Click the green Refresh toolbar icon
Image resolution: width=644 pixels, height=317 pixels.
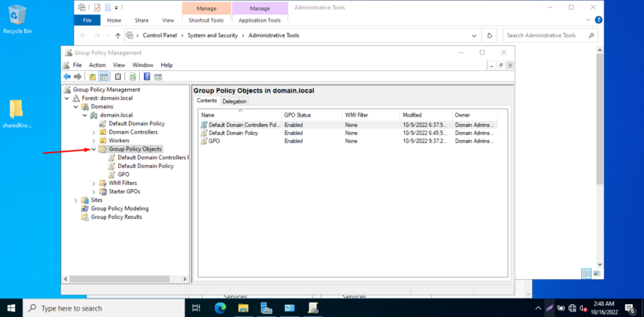pyautogui.click(x=133, y=76)
